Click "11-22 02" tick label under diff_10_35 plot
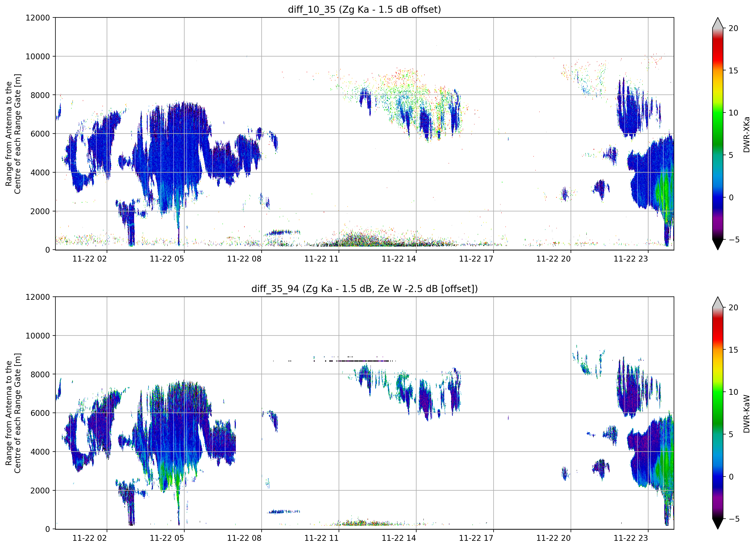 pos(90,259)
